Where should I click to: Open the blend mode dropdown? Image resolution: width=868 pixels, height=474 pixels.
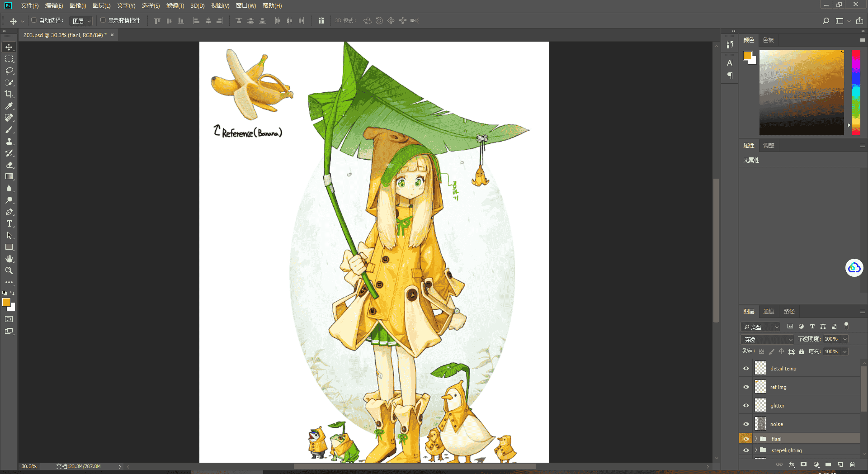[767, 339]
